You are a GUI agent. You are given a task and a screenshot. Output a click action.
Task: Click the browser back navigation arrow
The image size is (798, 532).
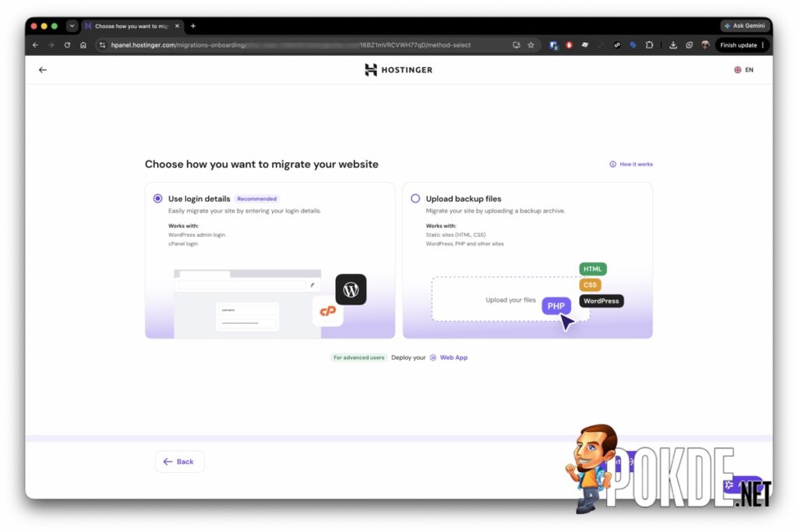[35, 45]
